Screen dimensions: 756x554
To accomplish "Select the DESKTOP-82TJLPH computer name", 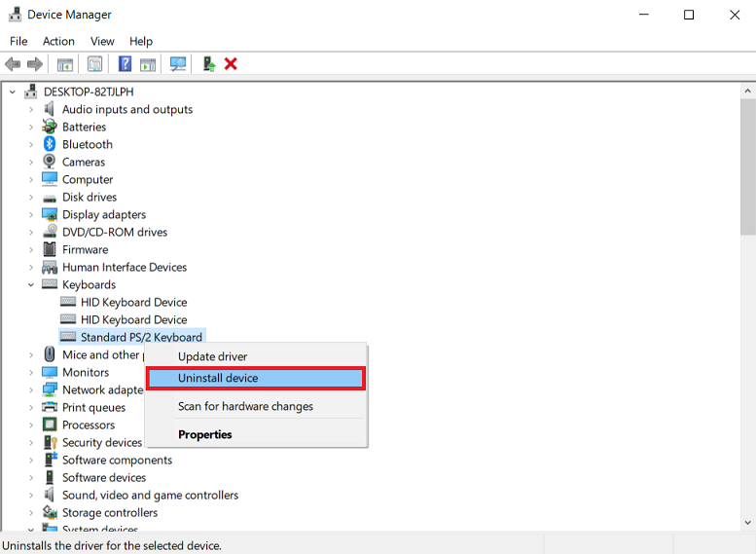I will point(89,92).
